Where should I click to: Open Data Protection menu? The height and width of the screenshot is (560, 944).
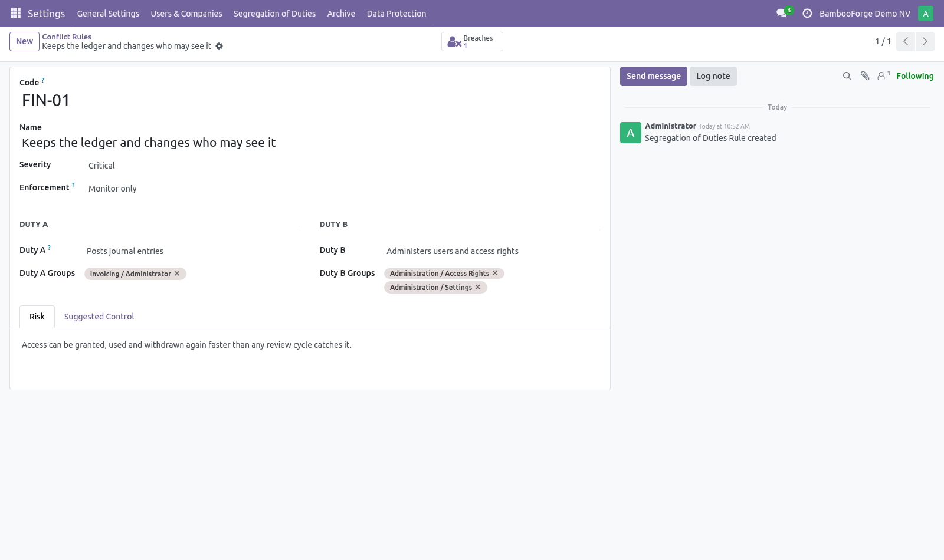(396, 14)
